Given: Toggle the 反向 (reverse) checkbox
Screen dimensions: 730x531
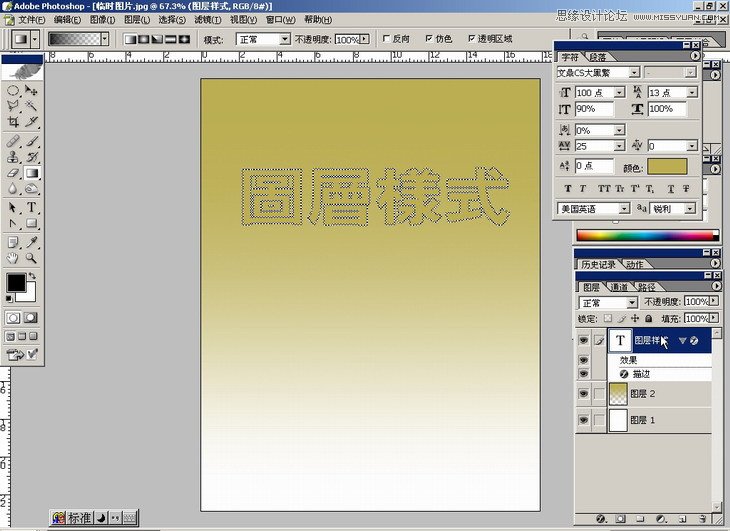Looking at the screenshot, I should point(386,39).
